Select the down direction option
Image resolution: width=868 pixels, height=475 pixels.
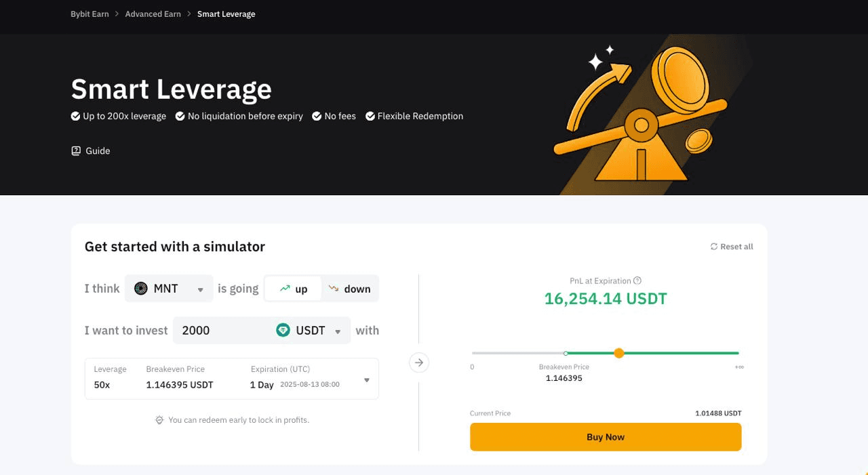click(349, 289)
